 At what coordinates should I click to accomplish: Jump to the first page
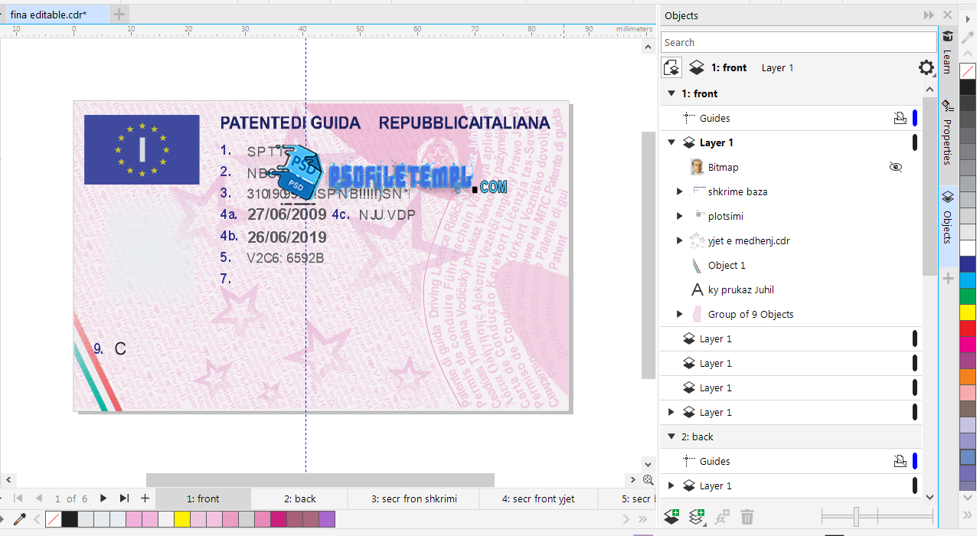18,498
